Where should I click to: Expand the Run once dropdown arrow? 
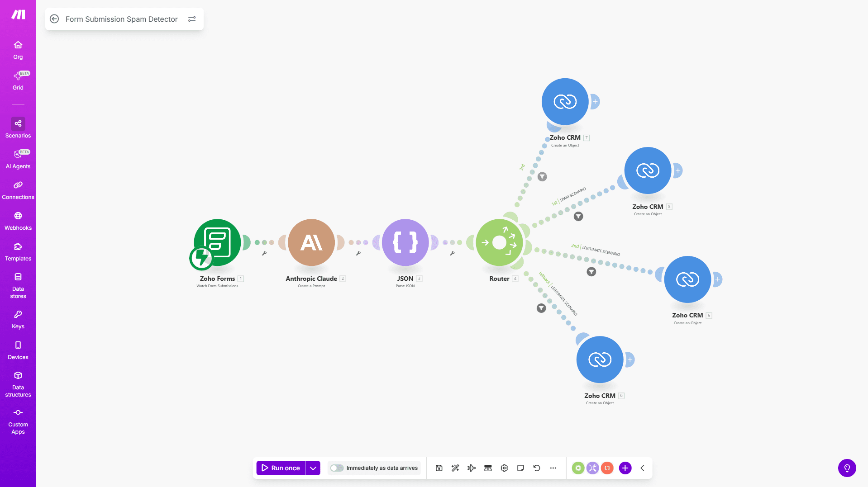313,468
